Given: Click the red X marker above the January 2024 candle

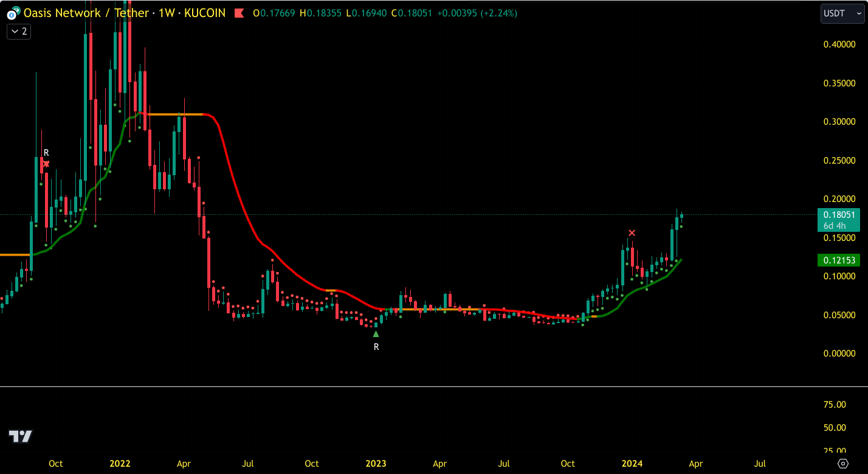Looking at the screenshot, I should [632, 233].
